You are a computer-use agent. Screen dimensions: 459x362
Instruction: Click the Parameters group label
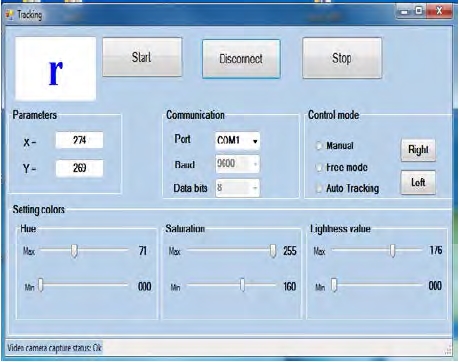[x=35, y=115]
